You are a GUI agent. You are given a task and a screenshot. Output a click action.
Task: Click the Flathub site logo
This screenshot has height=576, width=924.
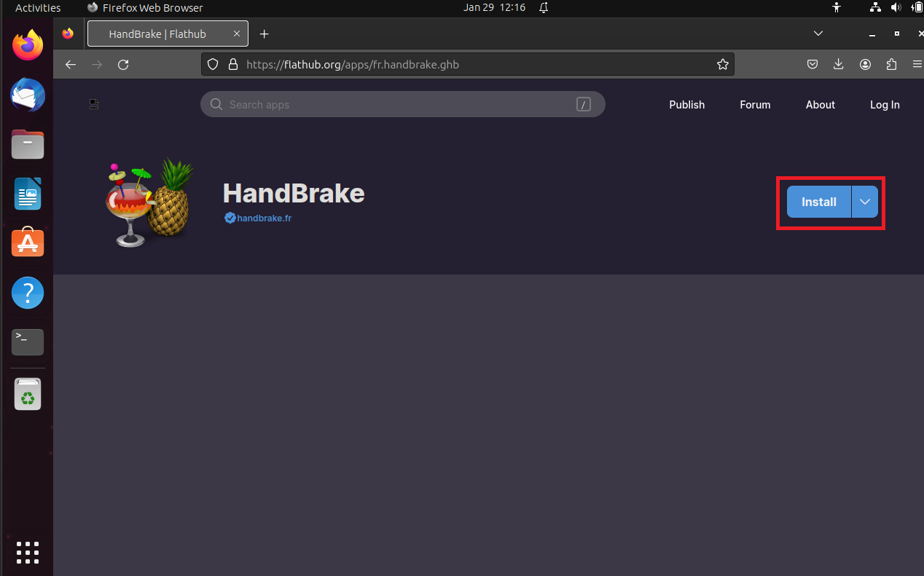point(94,104)
